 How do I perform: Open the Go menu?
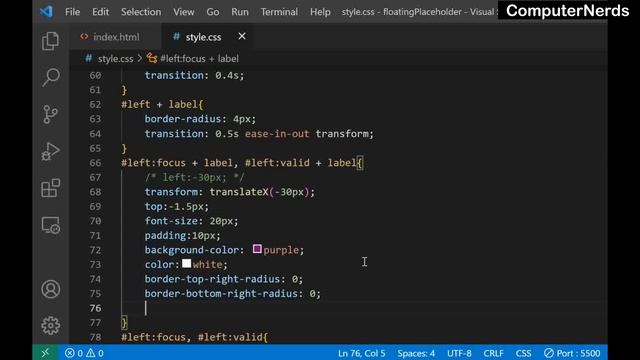point(213,12)
